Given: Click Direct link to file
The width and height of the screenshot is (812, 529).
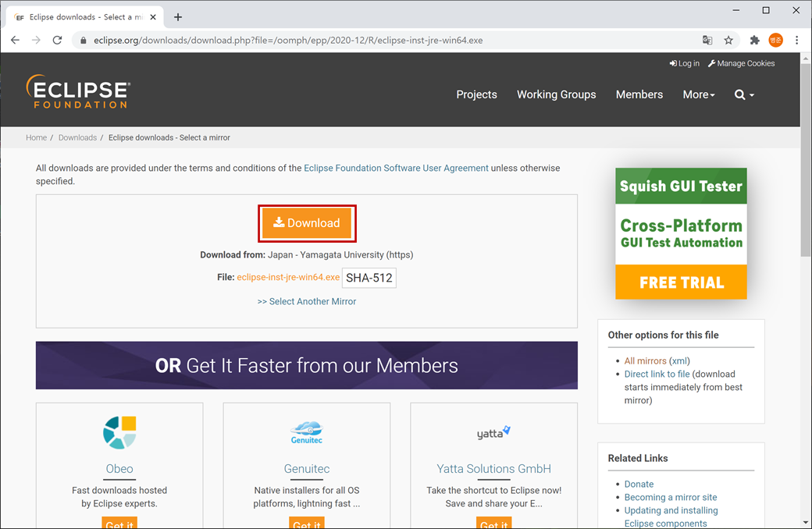Looking at the screenshot, I should pyautogui.click(x=657, y=375).
